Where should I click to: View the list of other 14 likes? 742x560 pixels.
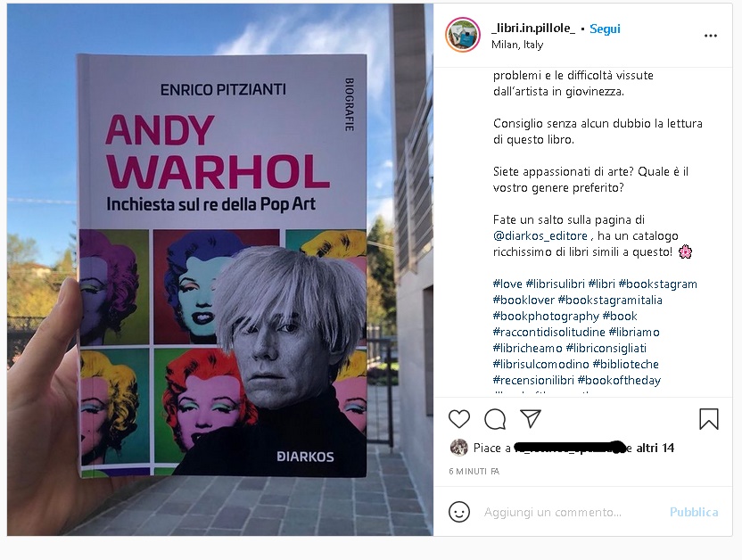pyautogui.click(x=655, y=448)
